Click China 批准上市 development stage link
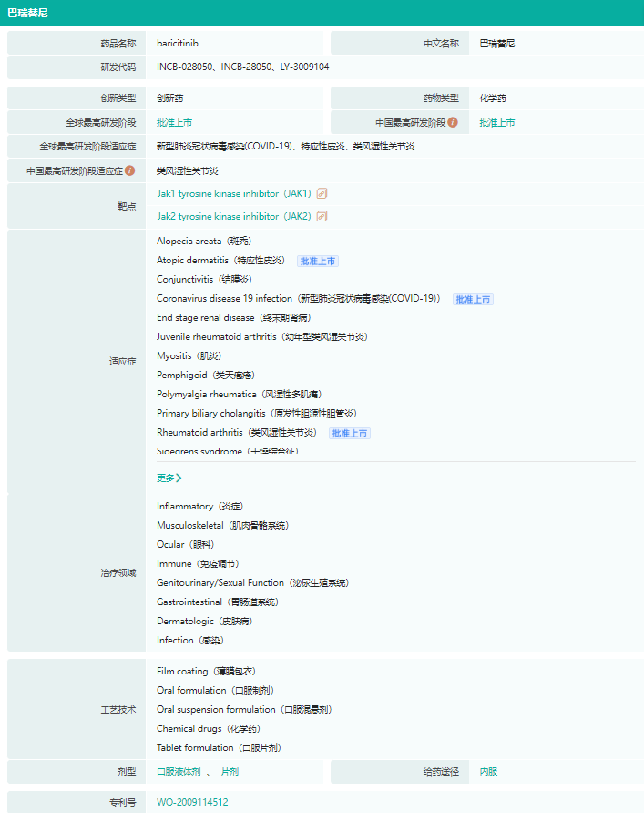The height and width of the screenshot is (813, 644). [x=496, y=122]
